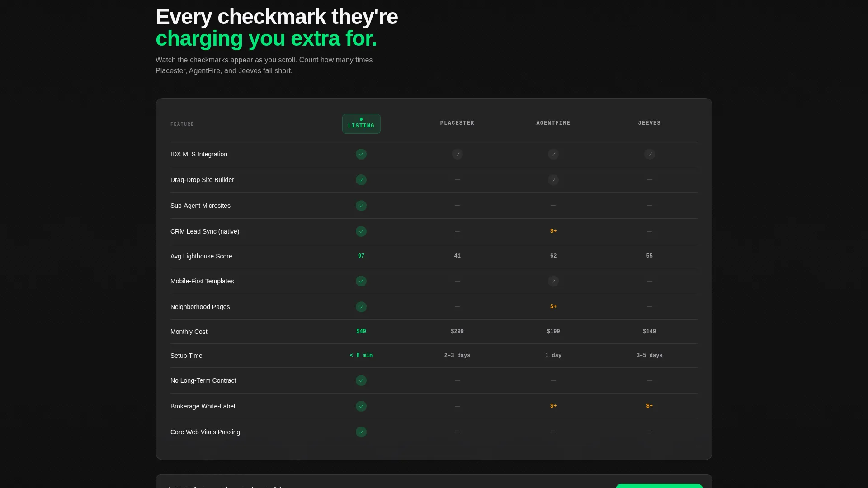Select the Avg Lighthouse Score label
Image resolution: width=868 pixels, height=488 pixels.
201,256
